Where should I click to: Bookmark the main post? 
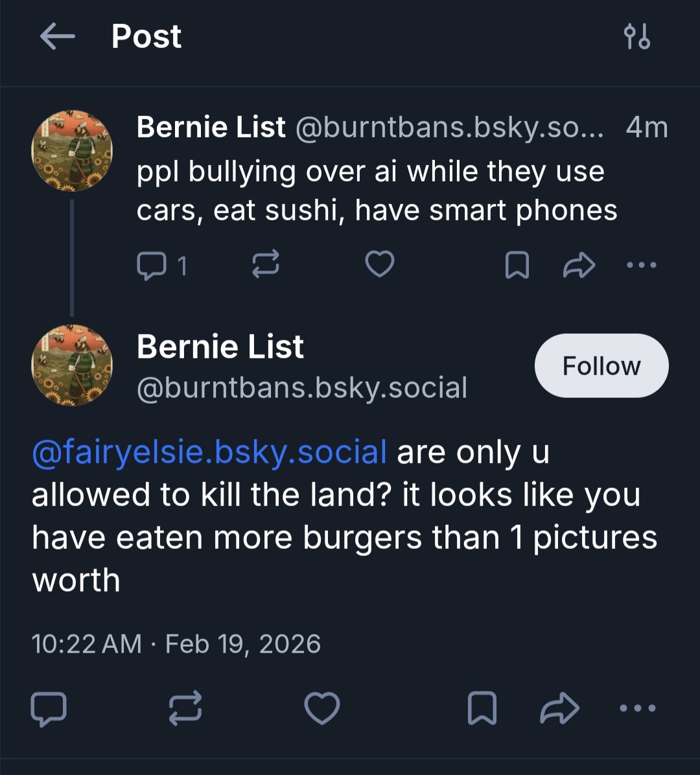pyautogui.click(x=482, y=708)
